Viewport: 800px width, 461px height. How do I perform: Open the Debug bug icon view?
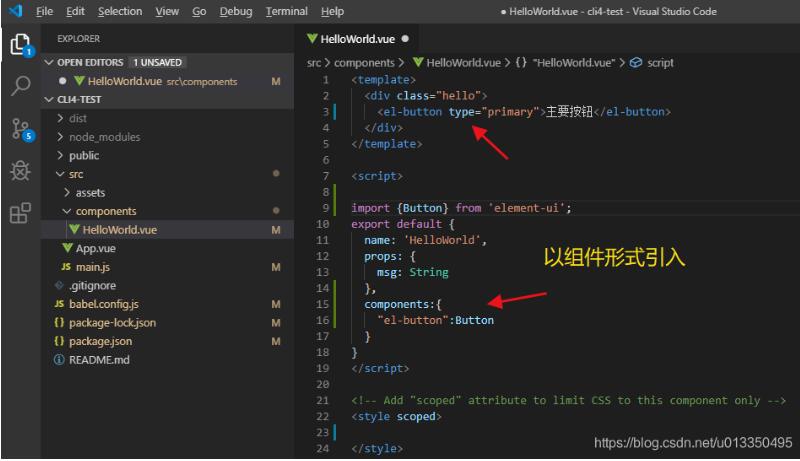point(21,171)
